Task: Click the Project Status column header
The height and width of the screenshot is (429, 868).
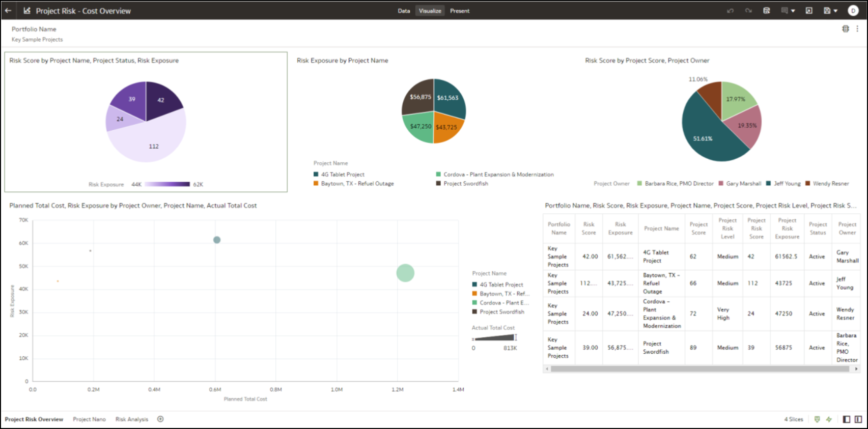Action: (818, 228)
